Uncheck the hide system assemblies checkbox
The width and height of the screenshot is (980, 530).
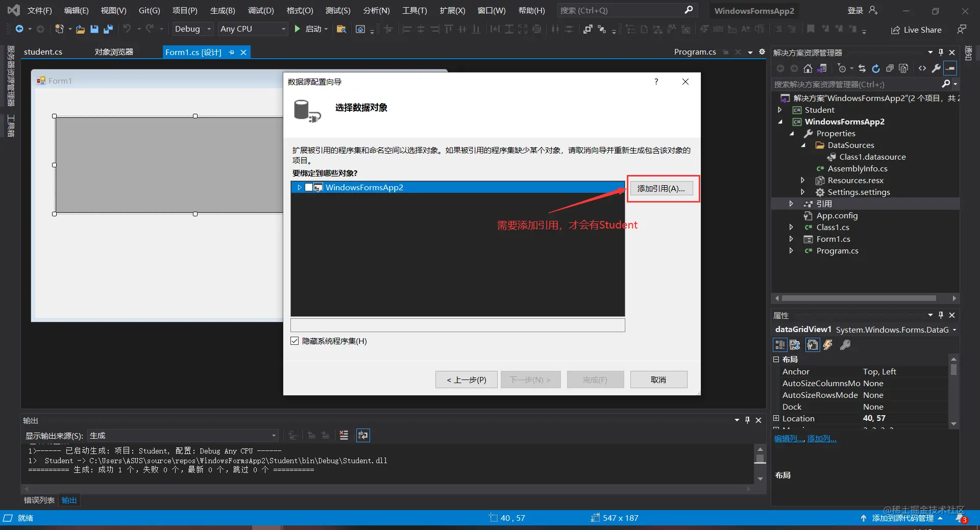coord(295,341)
